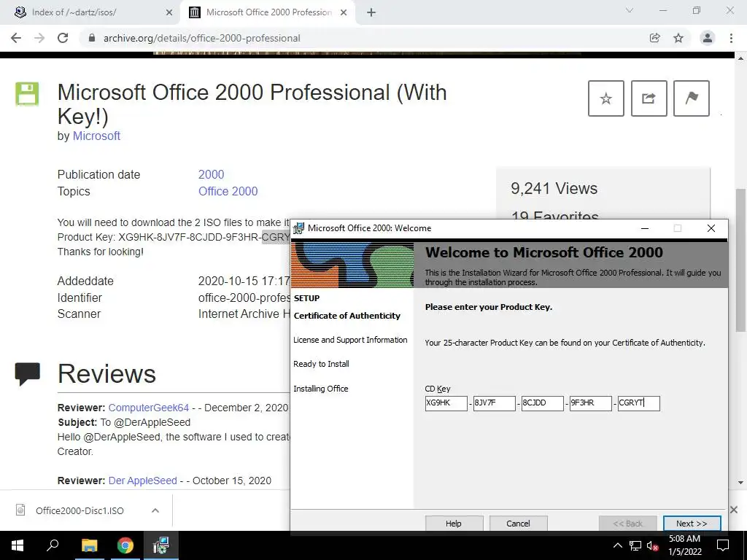This screenshot has width=747, height=560.
Task: Reload the archive.org page
Action: [x=63, y=38]
